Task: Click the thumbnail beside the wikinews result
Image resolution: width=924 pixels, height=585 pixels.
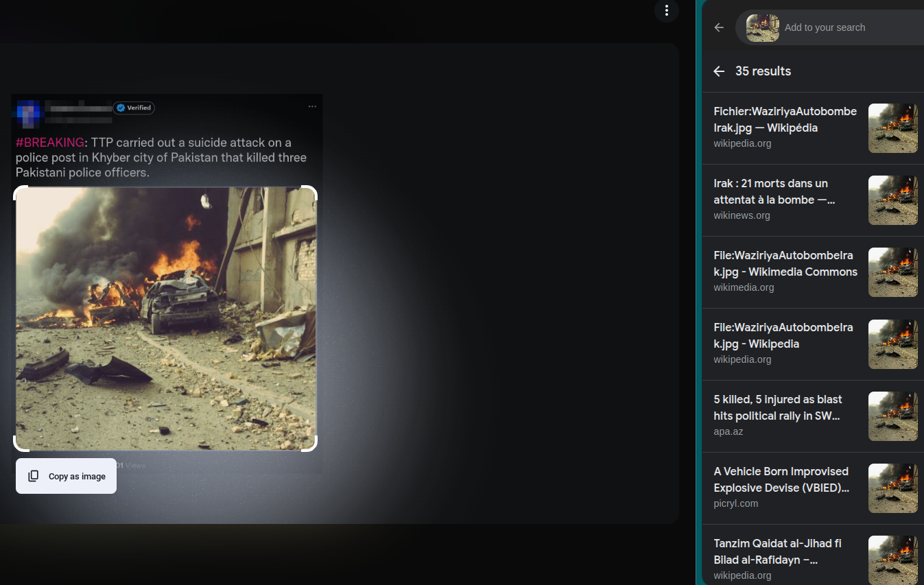Action: (x=892, y=200)
